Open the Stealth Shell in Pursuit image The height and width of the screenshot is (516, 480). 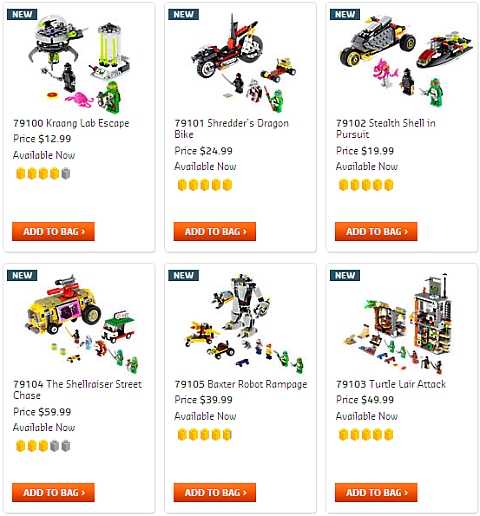click(x=405, y=62)
